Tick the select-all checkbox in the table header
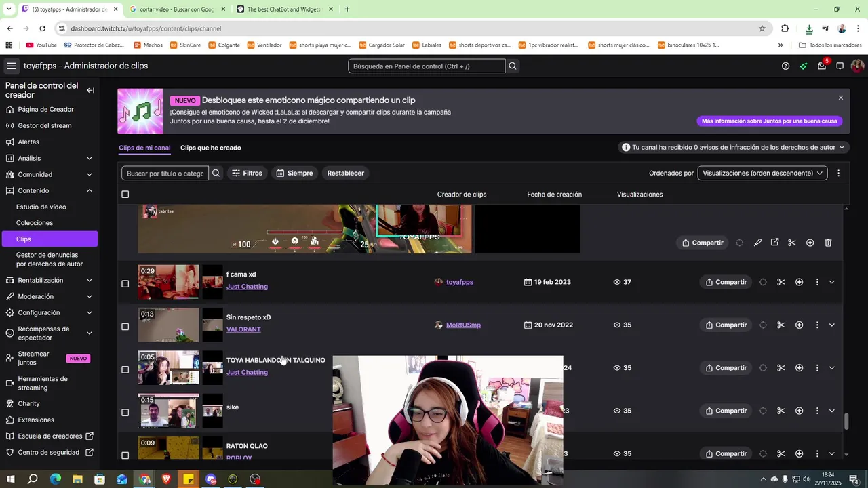The height and width of the screenshot is (488, 868). (125, 195)
